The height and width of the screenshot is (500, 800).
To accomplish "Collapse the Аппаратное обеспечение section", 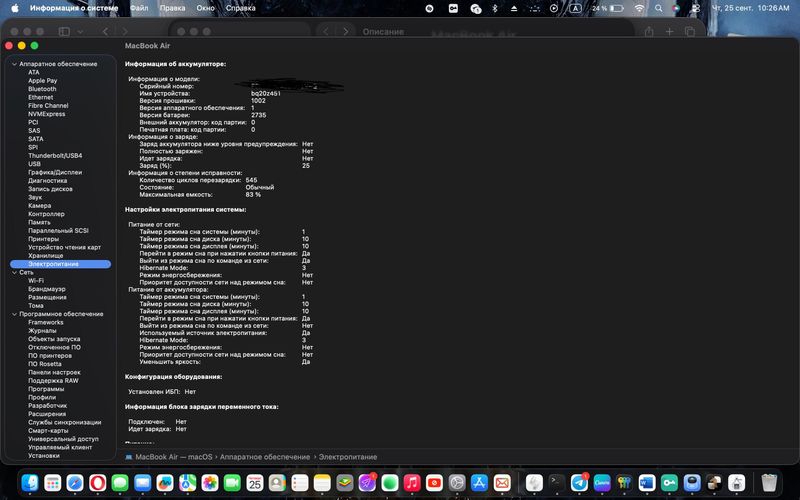I will tap(14, 64).
